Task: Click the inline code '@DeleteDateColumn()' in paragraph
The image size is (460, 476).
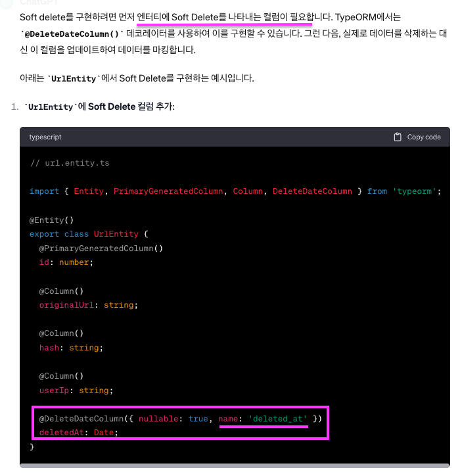Action: [x=72, y=34]
